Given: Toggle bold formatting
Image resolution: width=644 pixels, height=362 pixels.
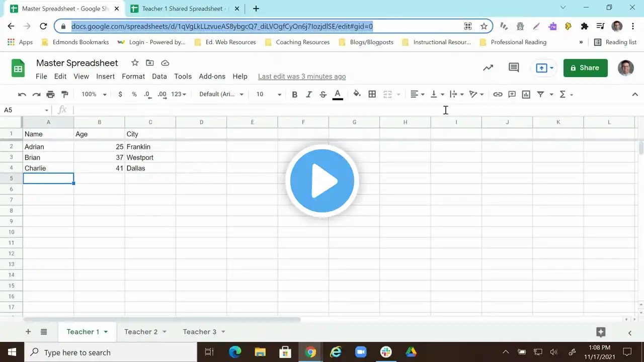Looking at the screenshot, I should tap(295, 94).
